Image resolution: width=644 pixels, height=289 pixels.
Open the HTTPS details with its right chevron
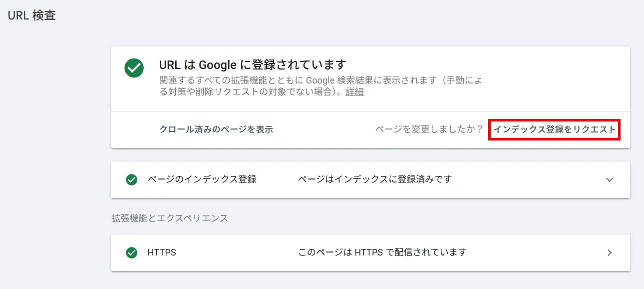pyautogui.click(x=609, y=252)
